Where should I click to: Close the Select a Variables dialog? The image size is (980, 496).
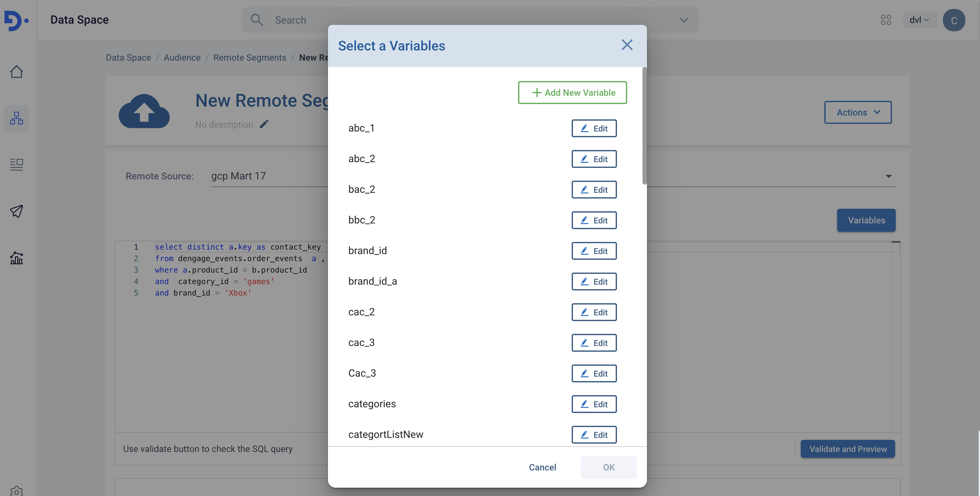point(627,45)
